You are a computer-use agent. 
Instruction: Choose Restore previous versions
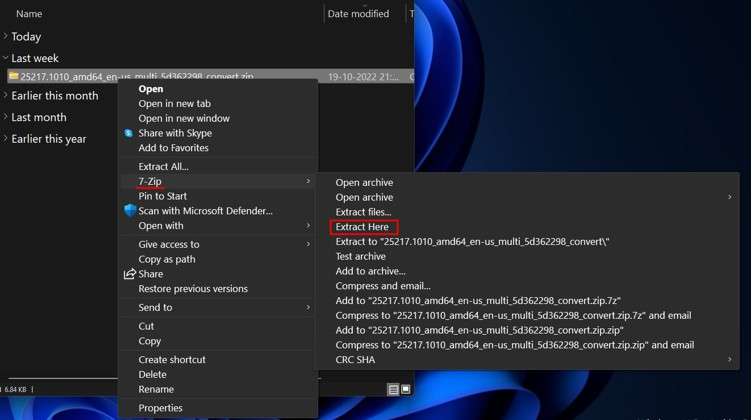point(193,289)
